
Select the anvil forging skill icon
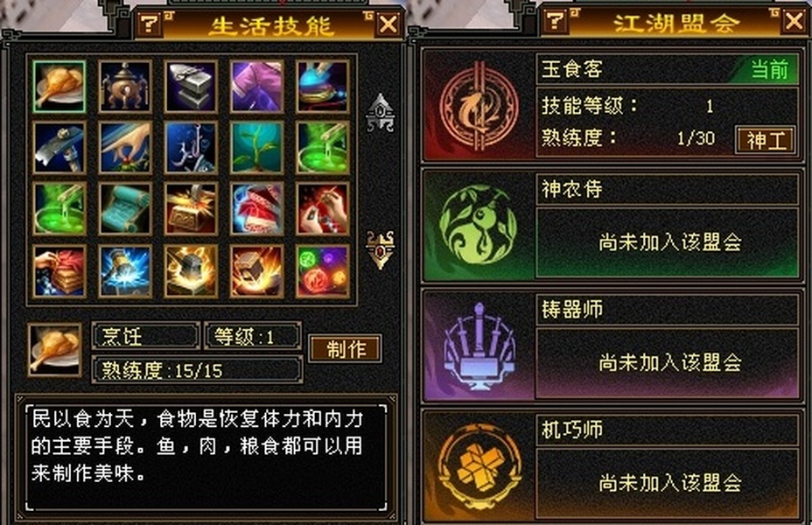point(191,87)
